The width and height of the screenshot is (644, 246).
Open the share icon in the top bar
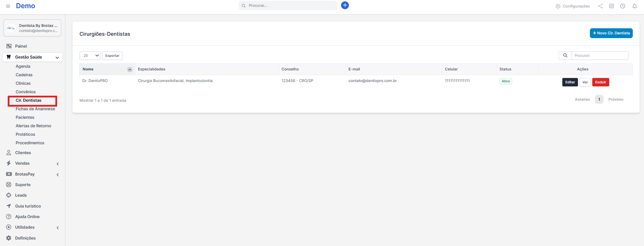point(600,6)
